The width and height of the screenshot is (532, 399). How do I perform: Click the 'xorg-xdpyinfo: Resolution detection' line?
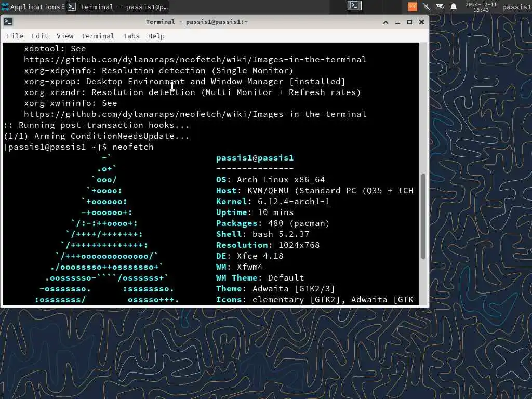point(158,71)
